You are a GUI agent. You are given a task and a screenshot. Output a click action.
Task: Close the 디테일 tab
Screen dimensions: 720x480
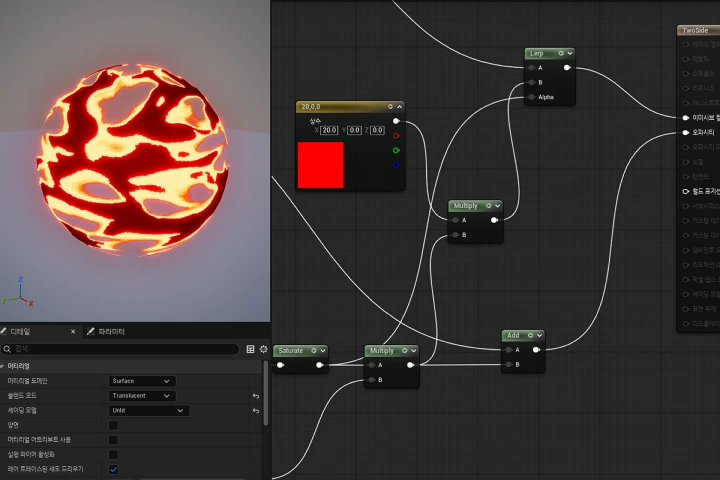(73, 332)
